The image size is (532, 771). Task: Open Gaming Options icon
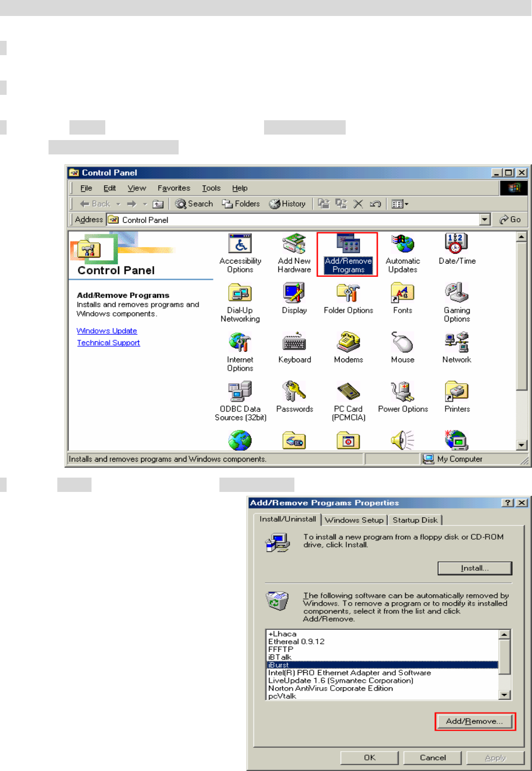pyautogui.click(x=457, y=303)
